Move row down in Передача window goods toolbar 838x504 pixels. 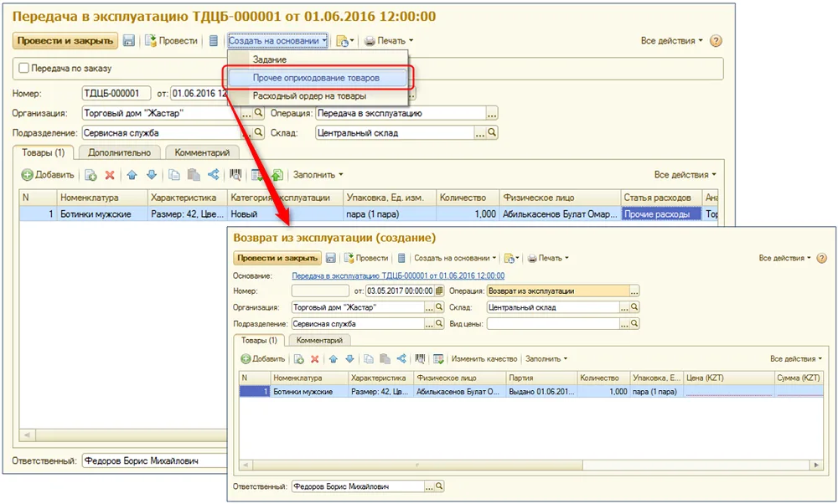(152, 175)
